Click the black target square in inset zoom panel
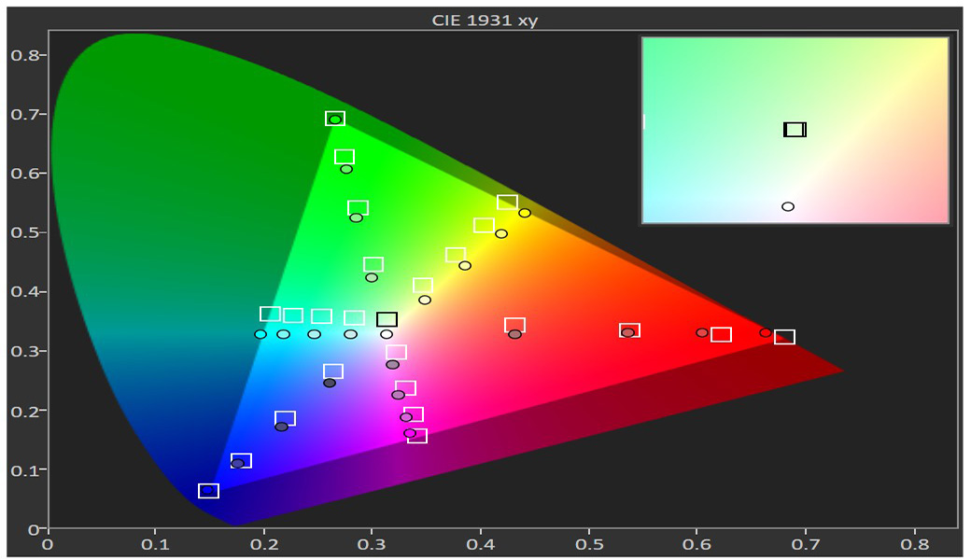This screenshot has height=560, width=971. coord(795,130)
